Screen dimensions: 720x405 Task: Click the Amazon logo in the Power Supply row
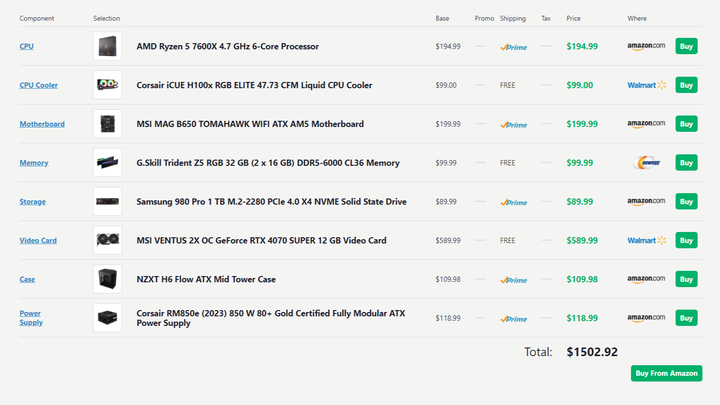646,318
